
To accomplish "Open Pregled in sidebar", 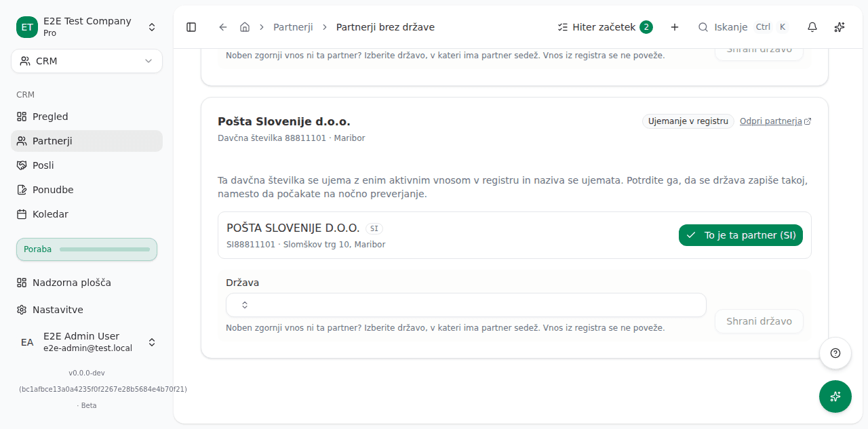I will (87, 117).
